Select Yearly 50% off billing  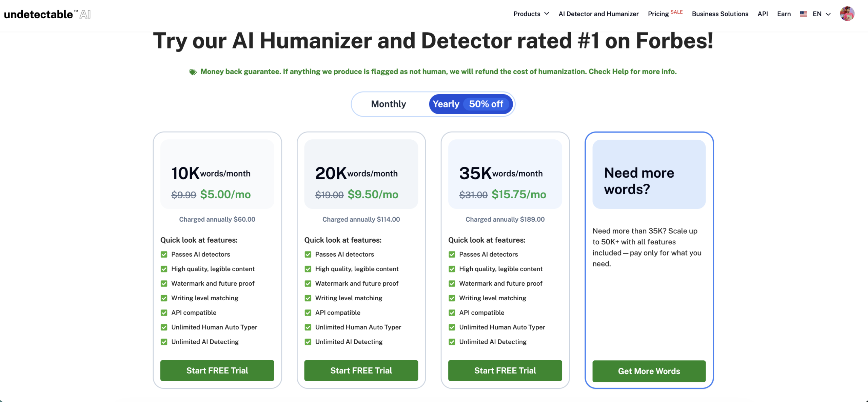tap(471, 104)
